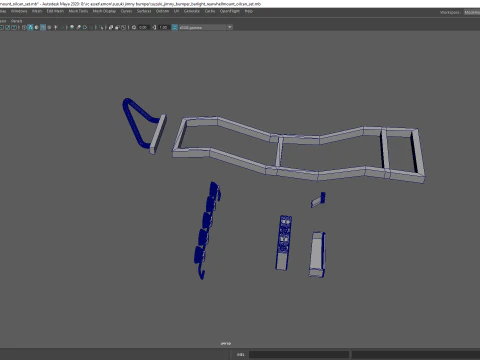
Task: Select the gray box mesh at bottom right
Action: [317, 254]
